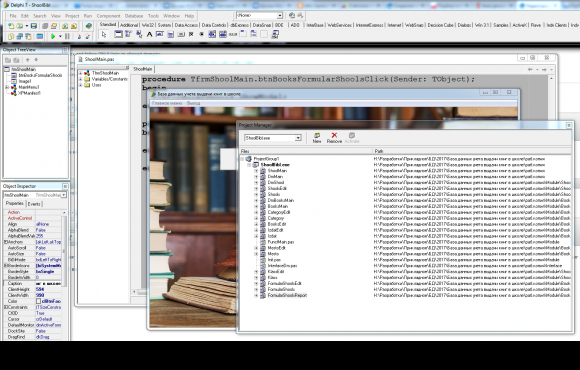Select the CheckBox component in Standard palette
Viewport: 580px width, 370px height.
(x=191, y=34)
